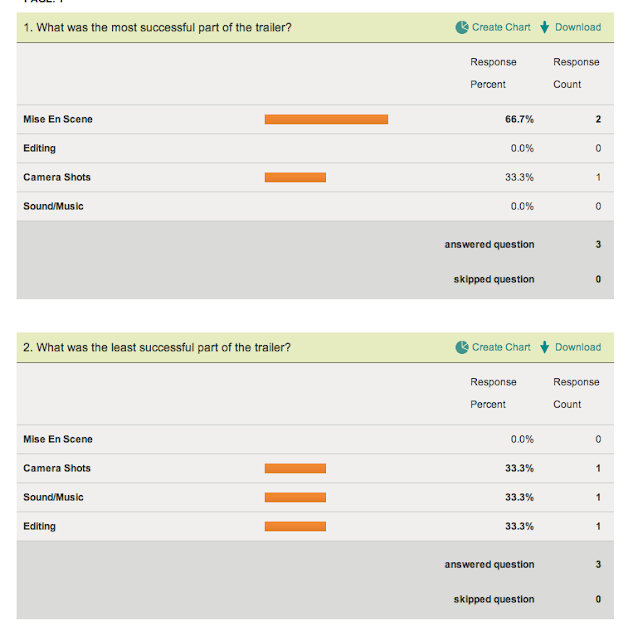Click Camera Shots orange bar in question 2

[x=295, y=468]
